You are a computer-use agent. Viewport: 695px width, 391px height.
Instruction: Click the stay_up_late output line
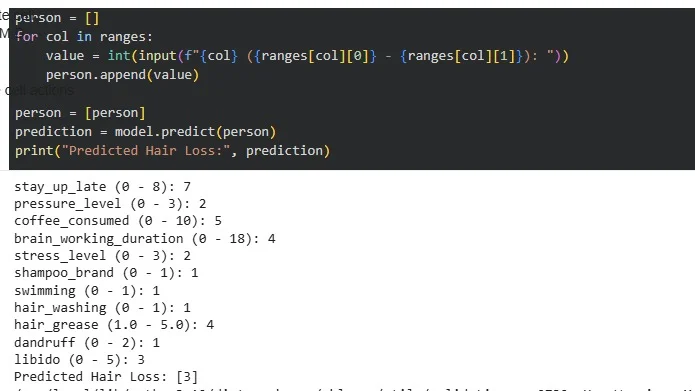coord(102,187)
